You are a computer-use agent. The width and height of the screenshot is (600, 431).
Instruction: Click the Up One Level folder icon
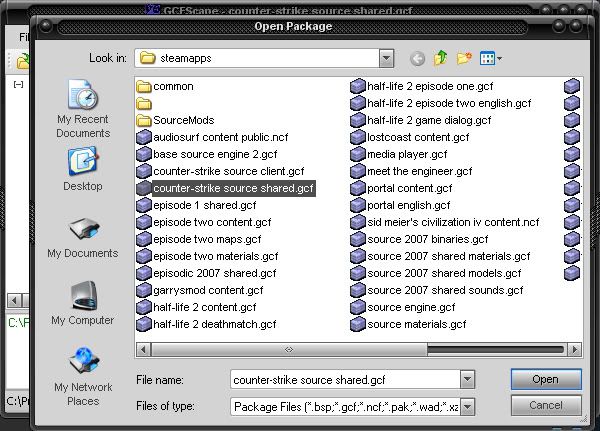(440, 59)
